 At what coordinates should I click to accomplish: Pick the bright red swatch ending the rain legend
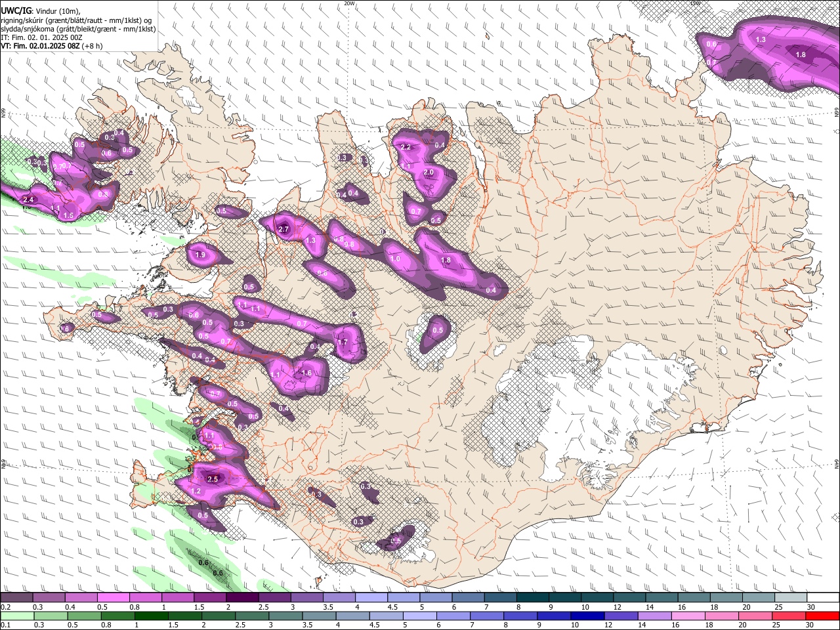point(823,616)
